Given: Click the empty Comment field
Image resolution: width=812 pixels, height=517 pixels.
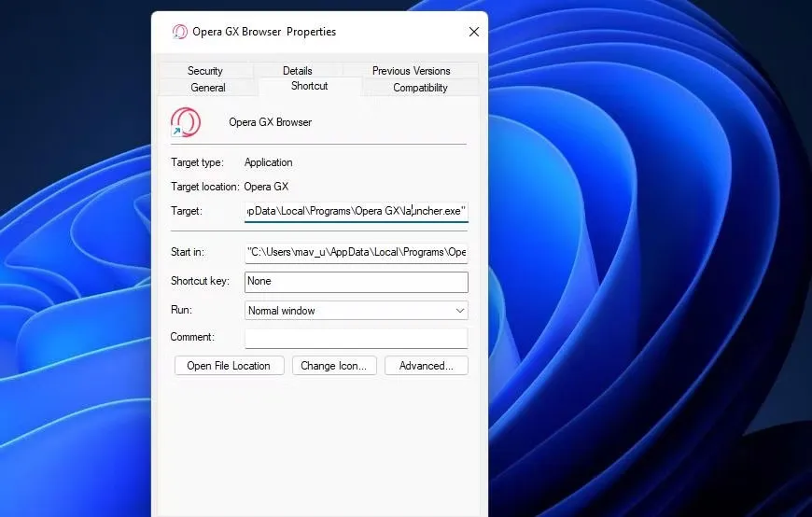Looking at the screenshot, I should (357, 338).
